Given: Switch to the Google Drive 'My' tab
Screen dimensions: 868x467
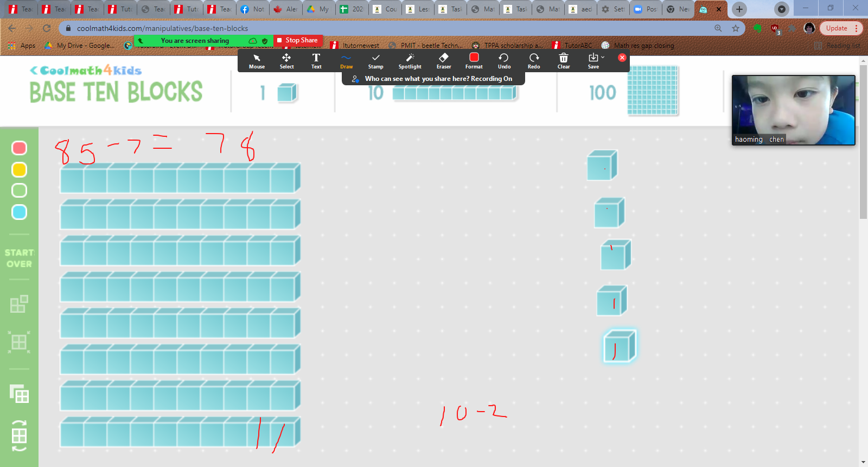Looking at the screenshot, I should (318, 9).
